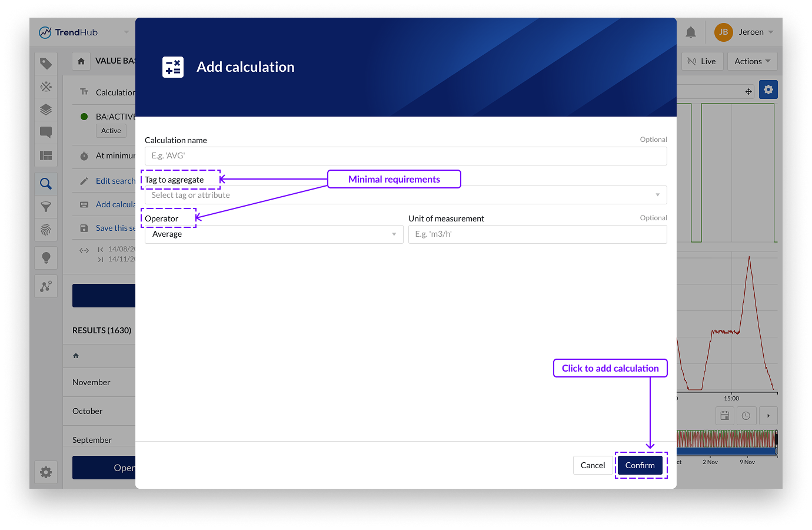
Task: Open the layers panel in the sidebar
Action: coord(46,110)
